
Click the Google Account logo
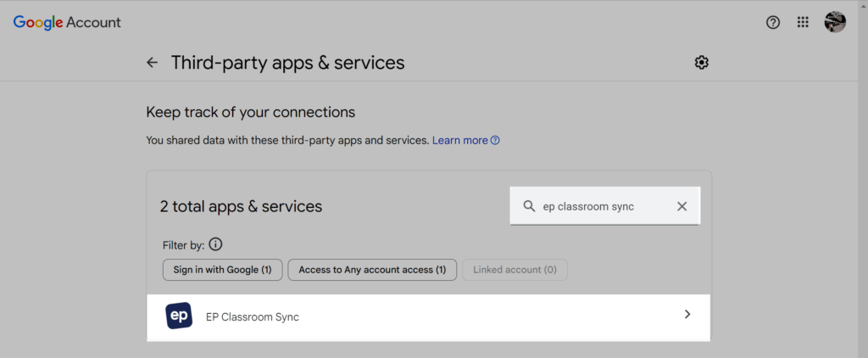(x=67, y=23)
